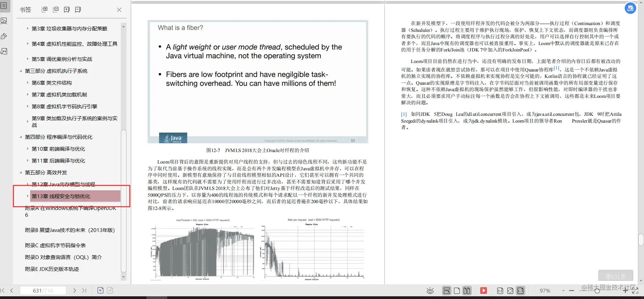Zoom out with the minus button
The height and width of the screenshot is (299, 644).
tap(572, 291)
